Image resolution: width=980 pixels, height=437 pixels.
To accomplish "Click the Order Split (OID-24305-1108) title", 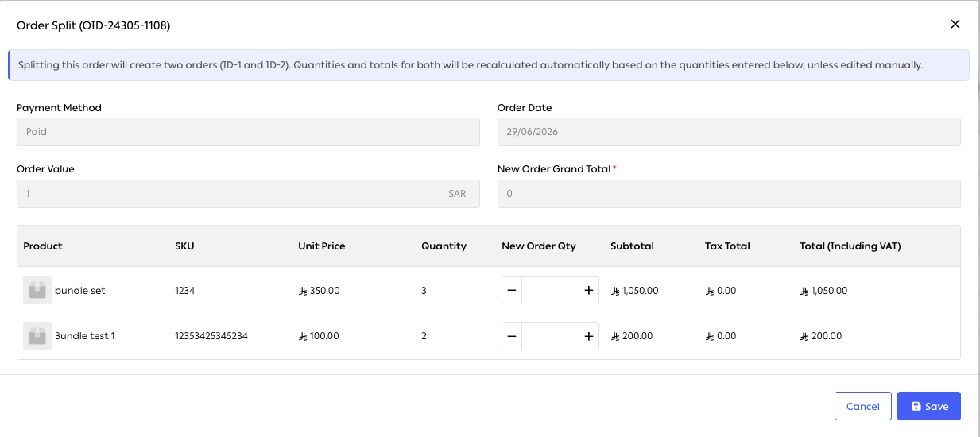I will click(94, 25).
